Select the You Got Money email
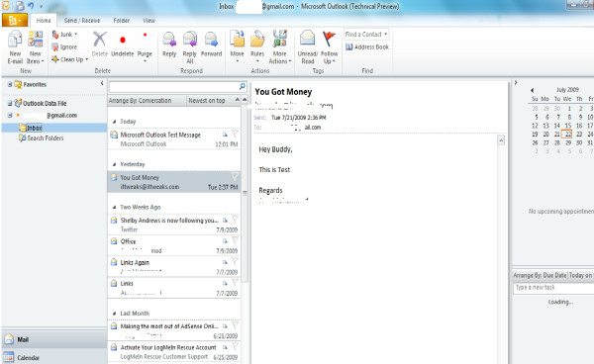This screenshot has height=364, width=594. click(174, 182)
